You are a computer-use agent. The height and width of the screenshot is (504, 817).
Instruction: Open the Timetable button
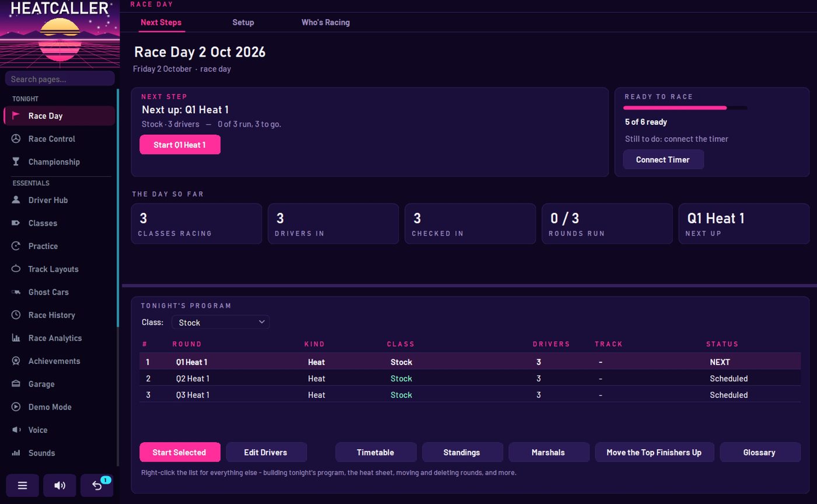point(376,452)
